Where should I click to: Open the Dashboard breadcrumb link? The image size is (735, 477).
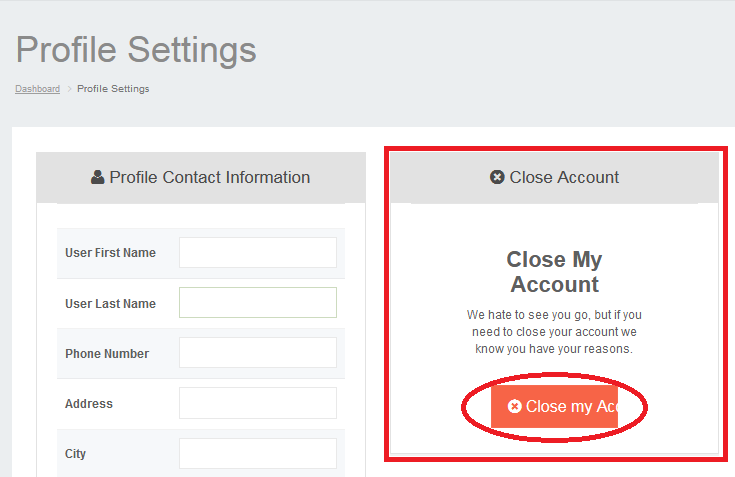coord(37,89)
